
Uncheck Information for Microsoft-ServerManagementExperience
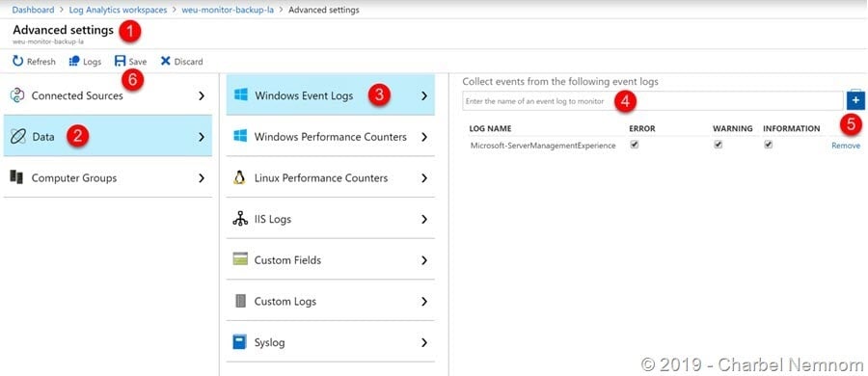click(769, 145)
